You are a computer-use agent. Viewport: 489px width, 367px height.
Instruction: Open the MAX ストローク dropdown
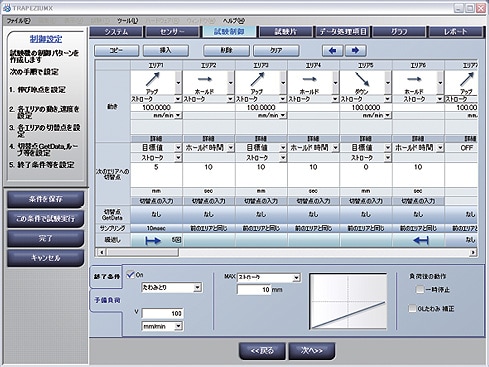tap(296, 277)
